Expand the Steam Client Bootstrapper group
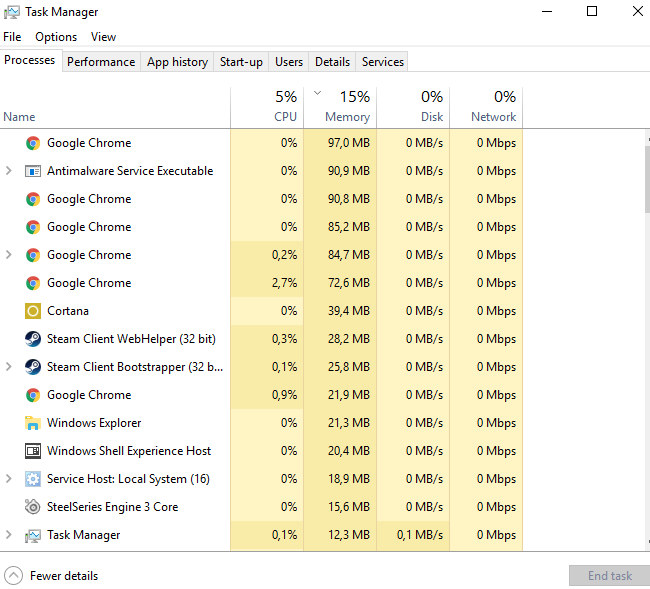 tap(8, 367)
